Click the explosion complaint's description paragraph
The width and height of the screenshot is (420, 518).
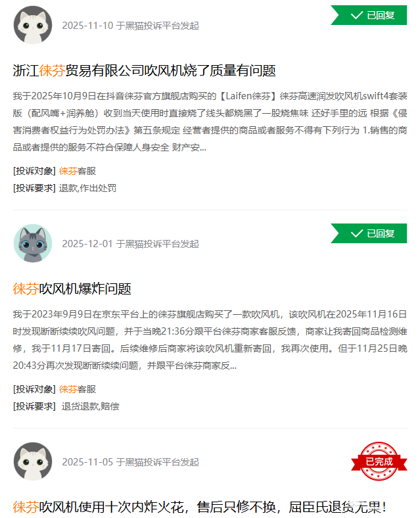click(x=210, y=340)
